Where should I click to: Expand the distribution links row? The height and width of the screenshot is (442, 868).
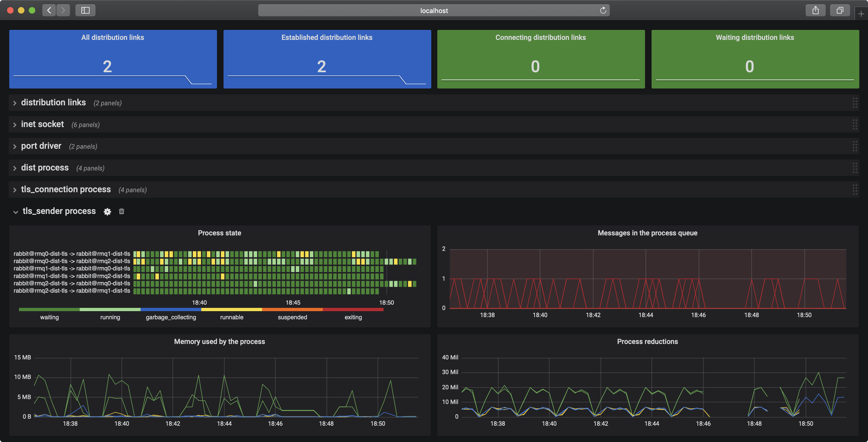pos(53,103)
